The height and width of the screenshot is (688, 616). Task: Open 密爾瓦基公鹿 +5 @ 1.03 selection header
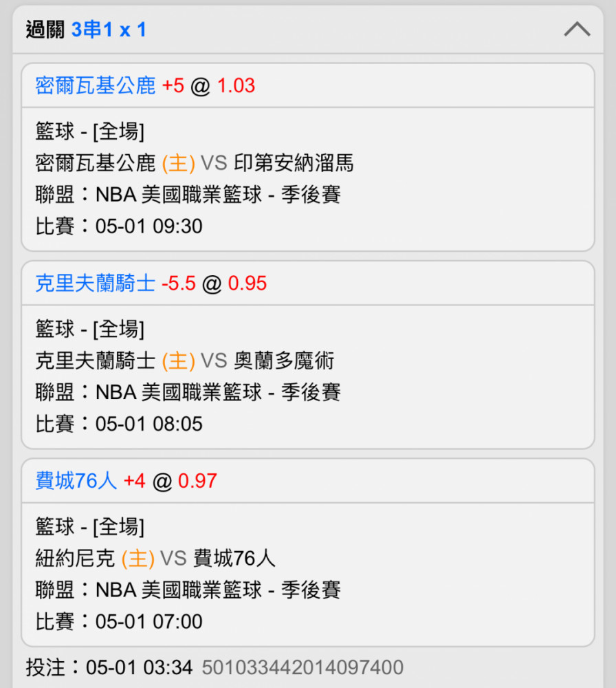pyautogui.click(x=308, y=85)
